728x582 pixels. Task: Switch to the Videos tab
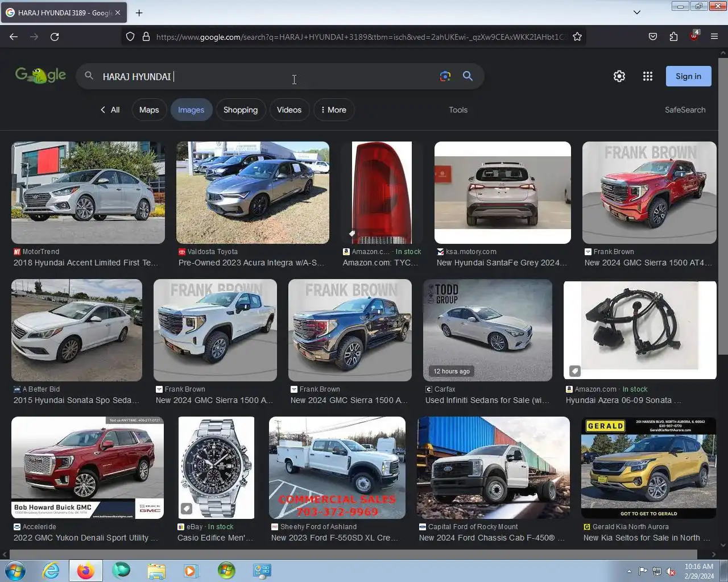289,110
